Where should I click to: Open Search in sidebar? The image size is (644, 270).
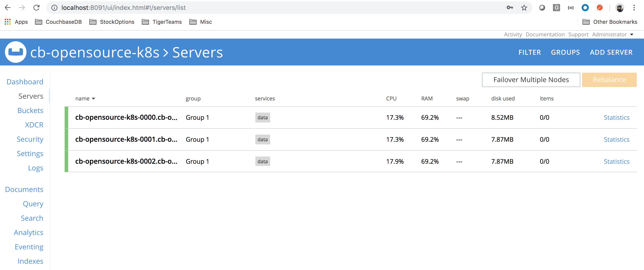32,218
